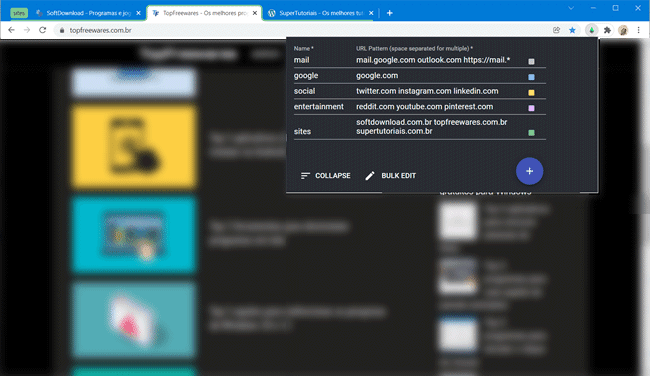The height and width of the screenshot is (376, 650).
Task: Open the tab search chevron
Action: coord(571,8)
